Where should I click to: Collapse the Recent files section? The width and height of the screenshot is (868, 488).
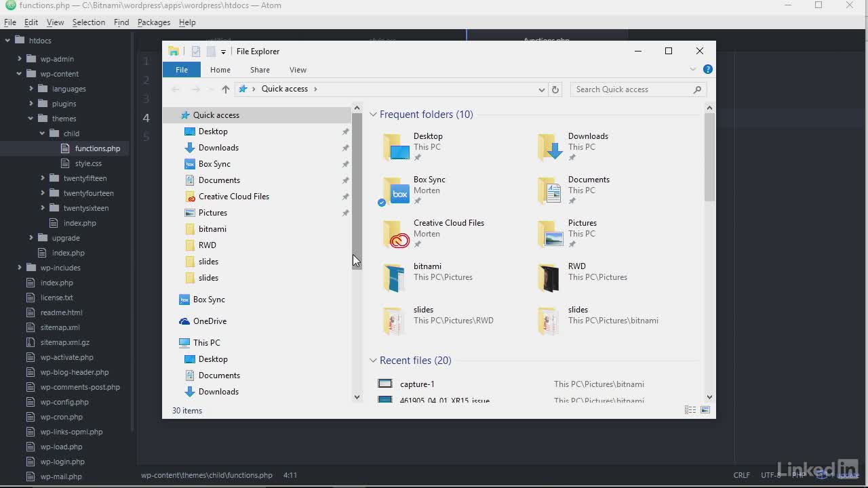[373, 361]
